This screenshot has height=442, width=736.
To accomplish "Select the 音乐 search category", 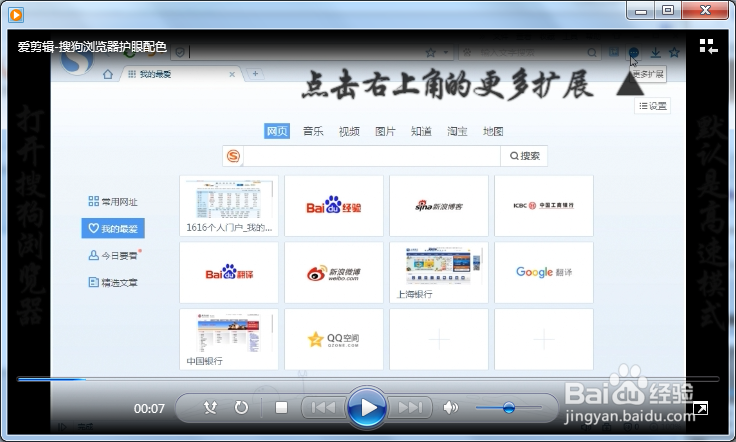I will pos(313,131).
